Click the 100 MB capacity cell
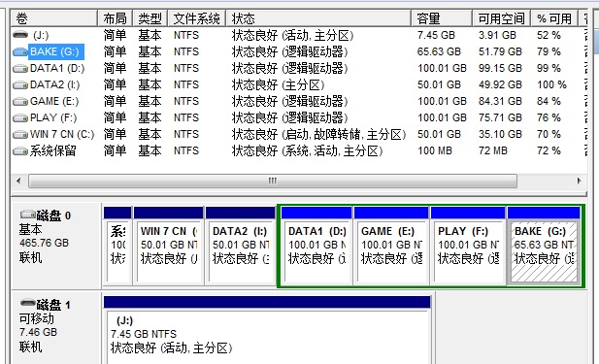Image resolution: width=599 pixels, height=364 pixels. pos(435,150)
